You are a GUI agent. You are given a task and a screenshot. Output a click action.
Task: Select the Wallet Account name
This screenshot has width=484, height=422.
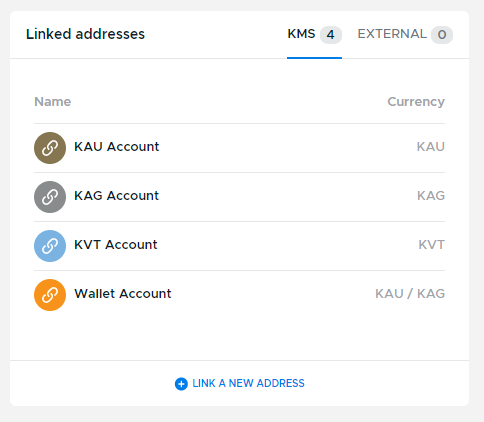pyautogui.click(x=123, y=294)
